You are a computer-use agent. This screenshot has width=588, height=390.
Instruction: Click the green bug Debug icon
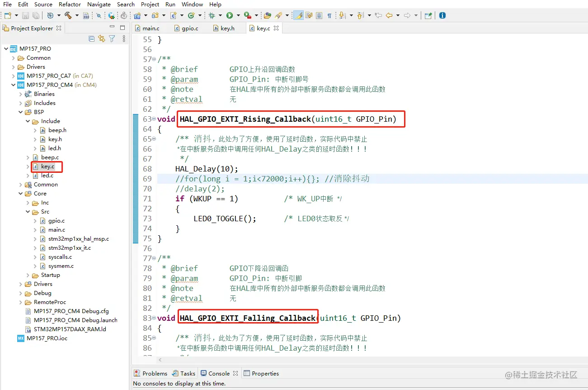click(212, 15)
